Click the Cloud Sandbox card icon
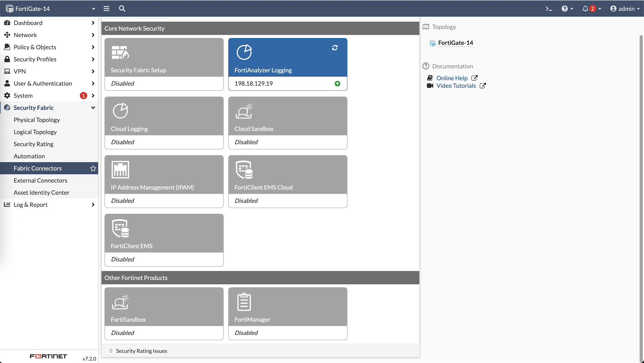 [244, 111]
